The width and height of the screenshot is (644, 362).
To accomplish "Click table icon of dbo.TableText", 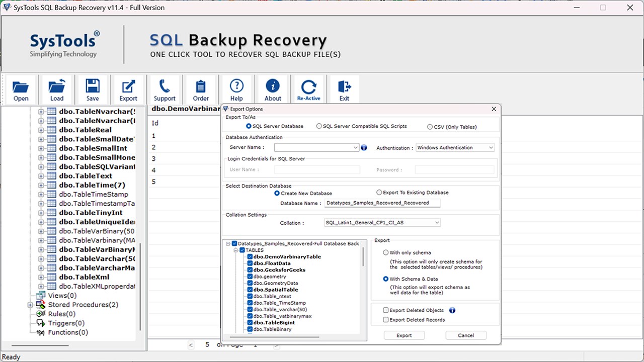I will click(51, 176).
